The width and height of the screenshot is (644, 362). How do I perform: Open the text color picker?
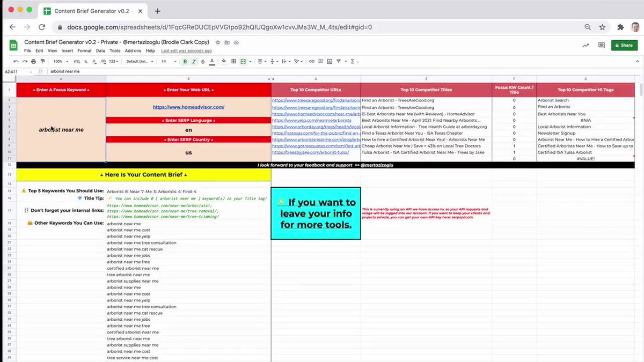point(212,62)
